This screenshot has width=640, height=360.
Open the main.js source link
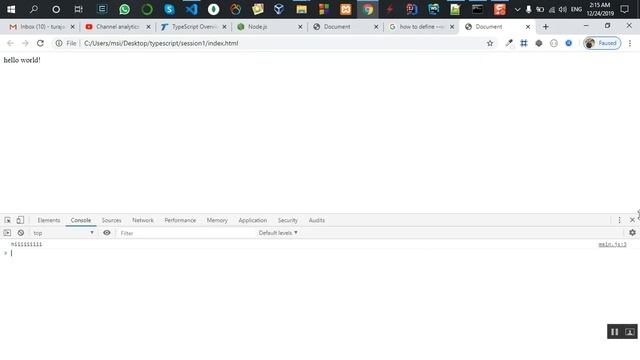tap(612, 244)
